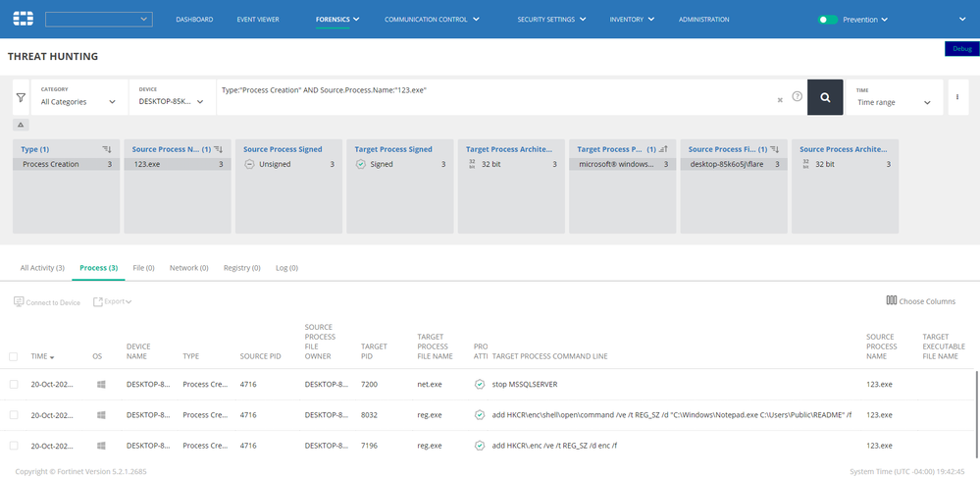Screen dimensions: 980x479
Task: Collapse the facets panel with the arrow
Action: [22, 126]
